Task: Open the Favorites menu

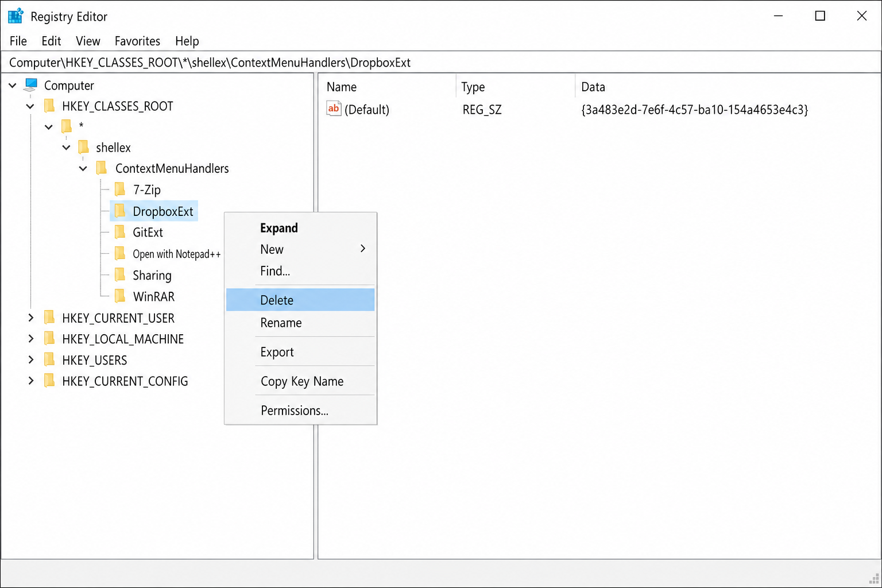Action: click(x=137, y=41)
